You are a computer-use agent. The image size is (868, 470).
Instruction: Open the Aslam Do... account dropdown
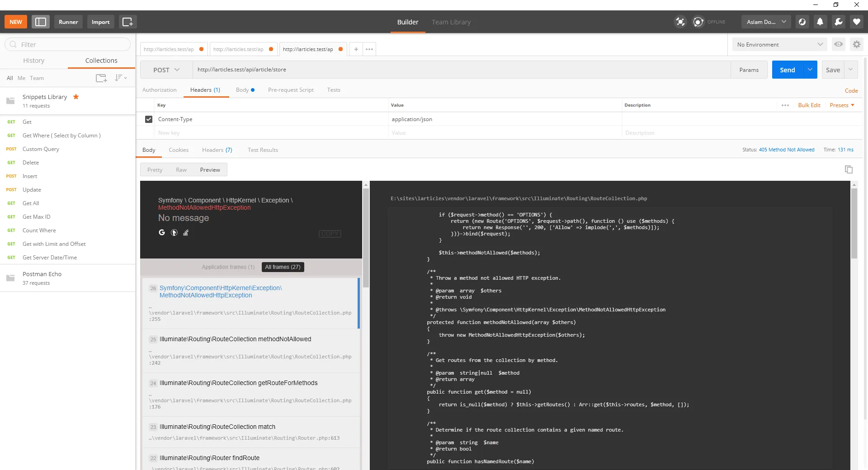(766, 22)
